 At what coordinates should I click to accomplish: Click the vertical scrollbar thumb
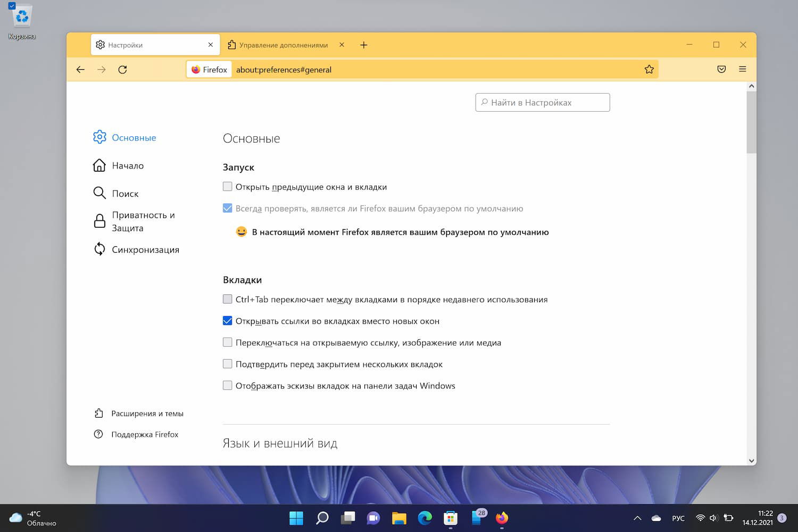click(x=751, y=122)
